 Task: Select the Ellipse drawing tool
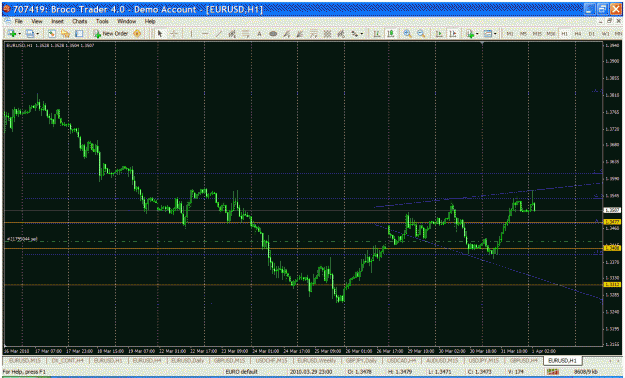pos(273,34)
